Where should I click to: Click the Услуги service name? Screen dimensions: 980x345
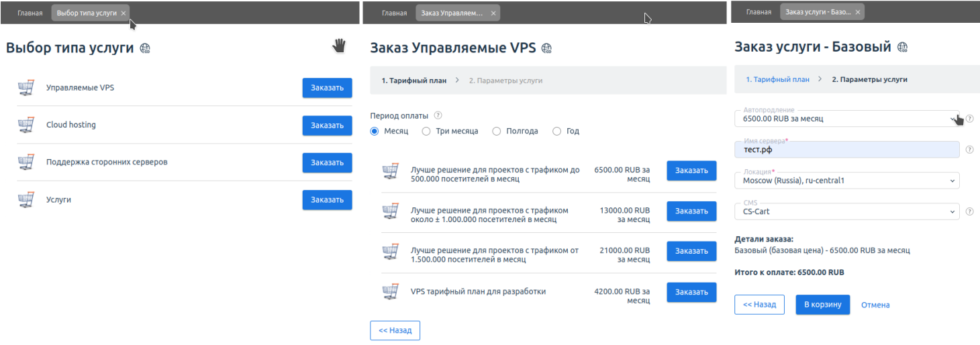(x=58, y=200)
